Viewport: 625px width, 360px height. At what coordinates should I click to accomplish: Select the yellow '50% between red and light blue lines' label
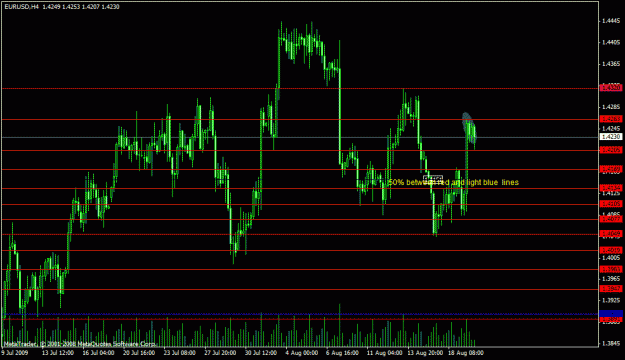453,183
